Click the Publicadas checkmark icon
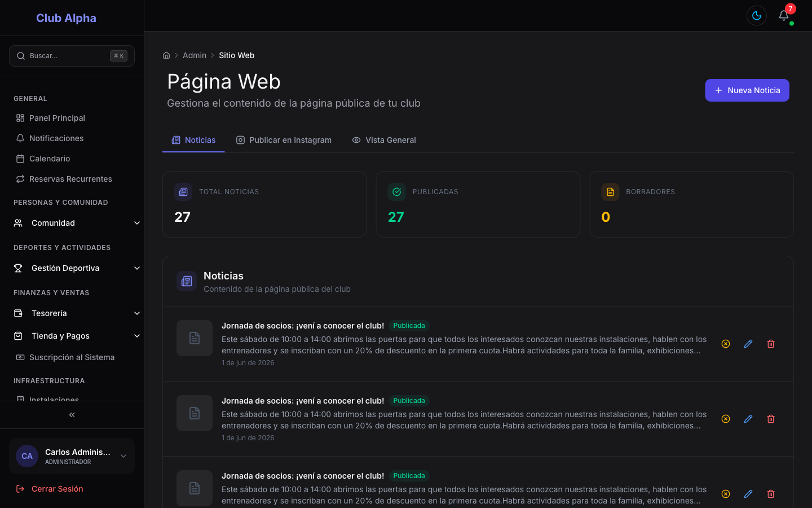 tap(397, 192)
